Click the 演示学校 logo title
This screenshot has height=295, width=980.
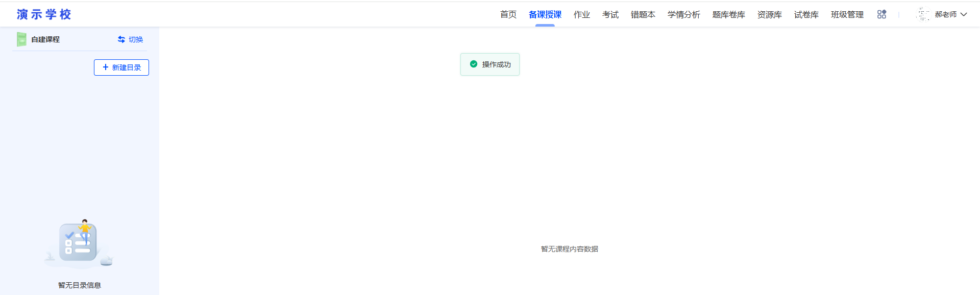44,14
